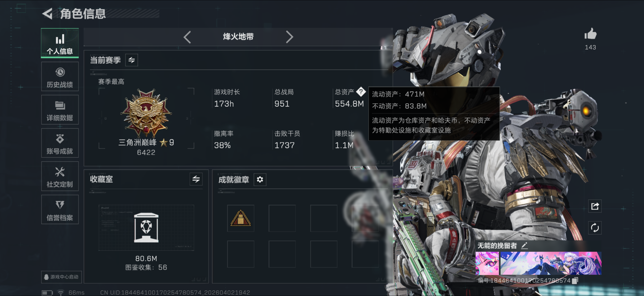This screenshot has width=644, height=296.
Task: Edit nickname 无能的挽留者 with pencil icon
Action: pos(524,245)
